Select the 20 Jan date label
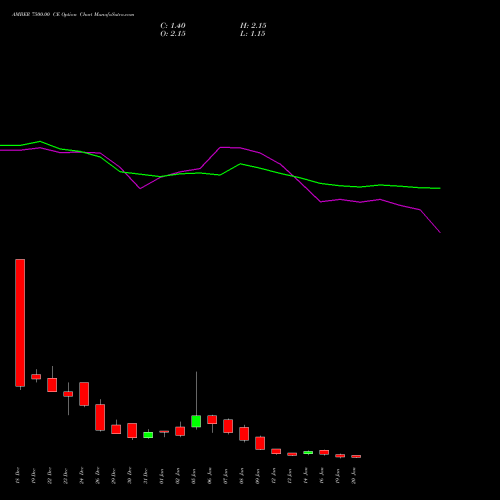The height and width of the screenshot is (500, 500). coord(354,476)
